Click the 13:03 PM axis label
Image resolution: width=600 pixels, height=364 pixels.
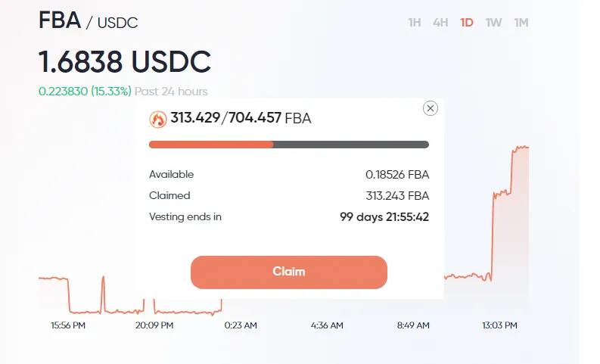pos(499,325)
